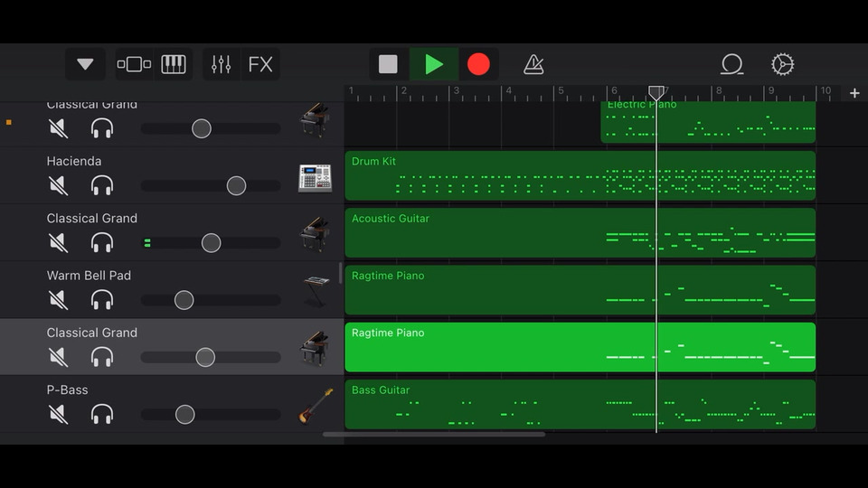Mute the top Classical Grand track
The width and height of the screenshot is (868, 488).
(58, 128)
